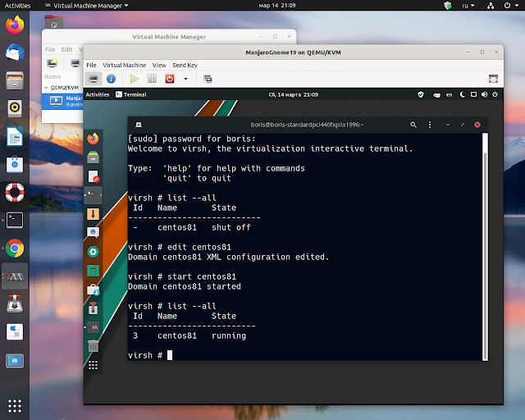Viewport: 525px width, 420px height.
Task: Show virtual hardware details info icon
Action: click(111, 79)
